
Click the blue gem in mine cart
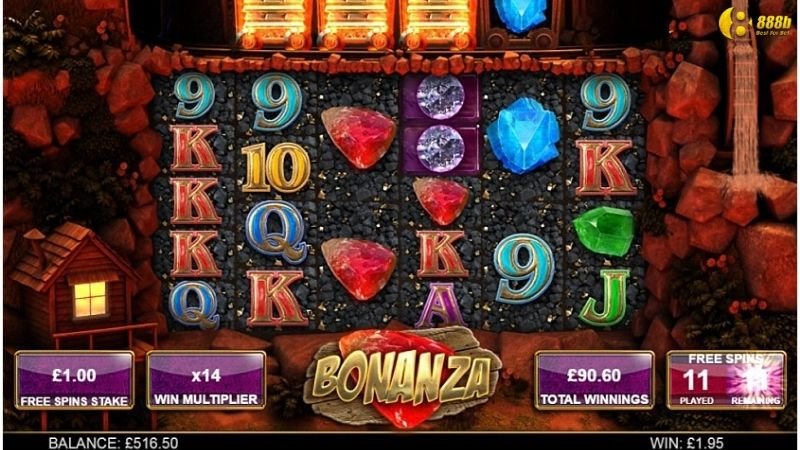520,15
